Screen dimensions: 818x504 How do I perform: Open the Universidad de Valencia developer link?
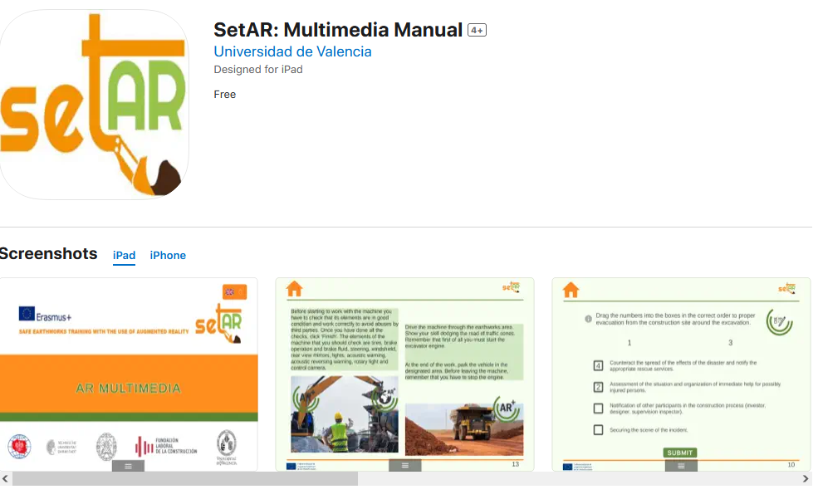point(292,51)
